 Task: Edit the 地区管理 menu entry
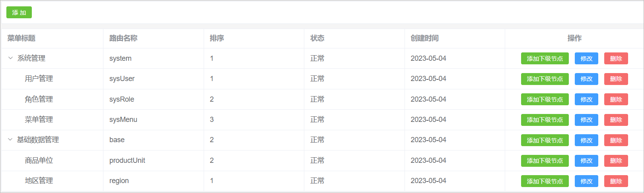(x=586, y=181)
